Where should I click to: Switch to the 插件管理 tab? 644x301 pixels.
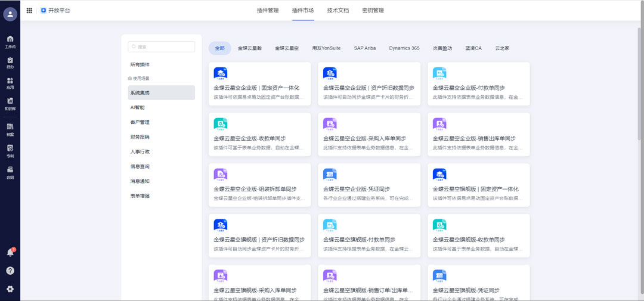268,10
